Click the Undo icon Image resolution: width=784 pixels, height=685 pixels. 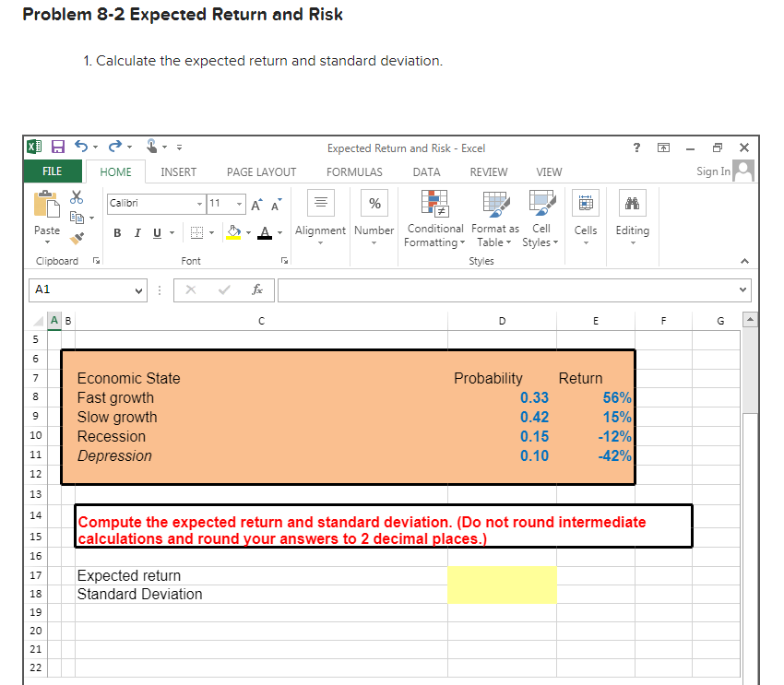[80, 147]
